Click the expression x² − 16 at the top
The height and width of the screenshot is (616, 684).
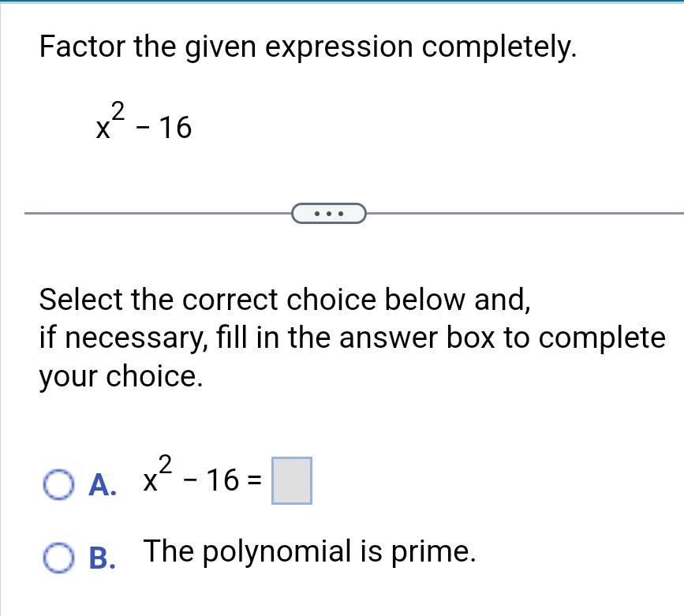[x=142, y=122]
